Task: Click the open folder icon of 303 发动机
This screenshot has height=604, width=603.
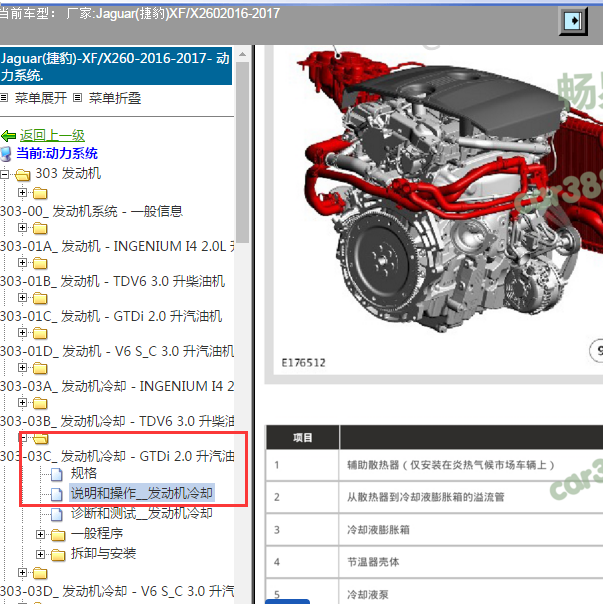Action: tap(23, 175)
